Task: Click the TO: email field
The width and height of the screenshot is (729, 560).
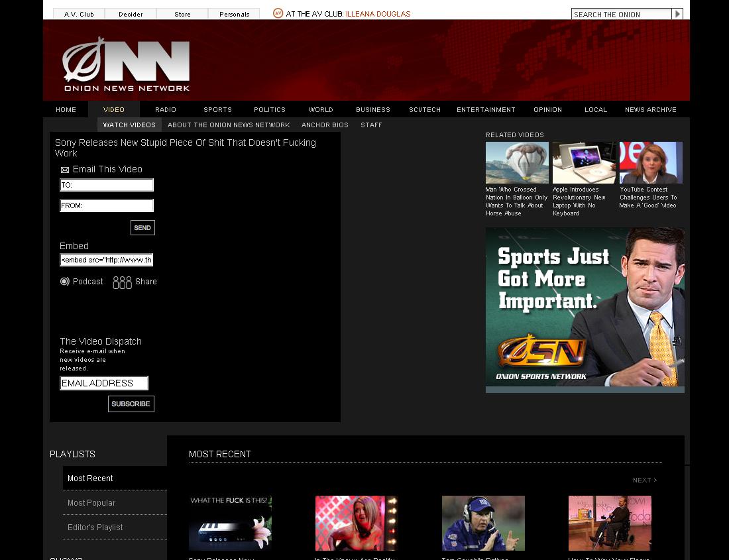Action: (107, 185)
